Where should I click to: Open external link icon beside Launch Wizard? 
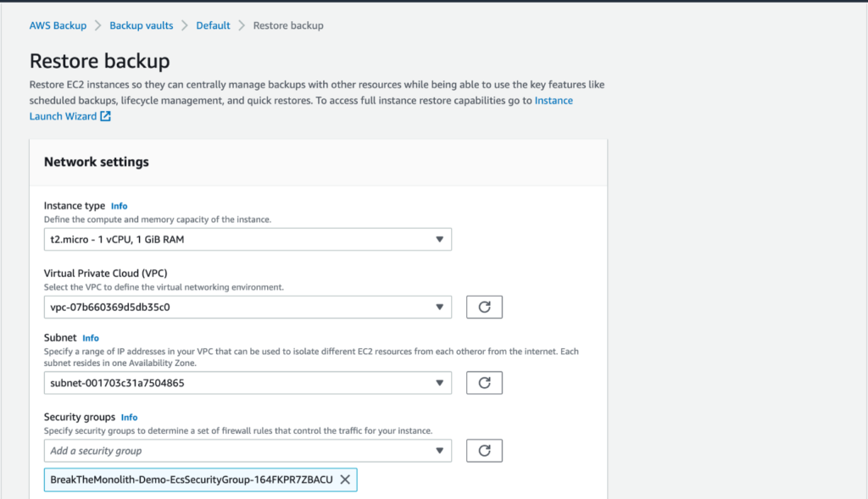pos(105,116)
